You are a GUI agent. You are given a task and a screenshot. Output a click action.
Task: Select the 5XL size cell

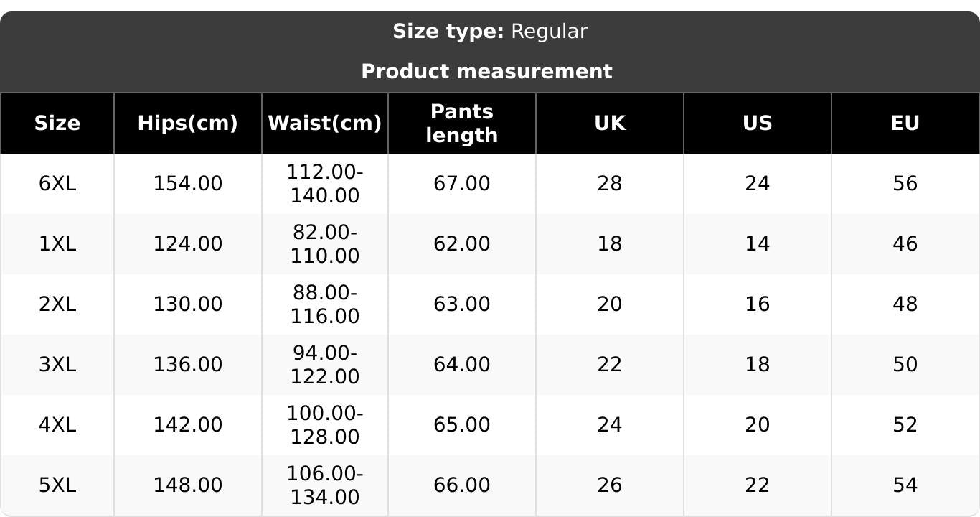click(57, 485)
